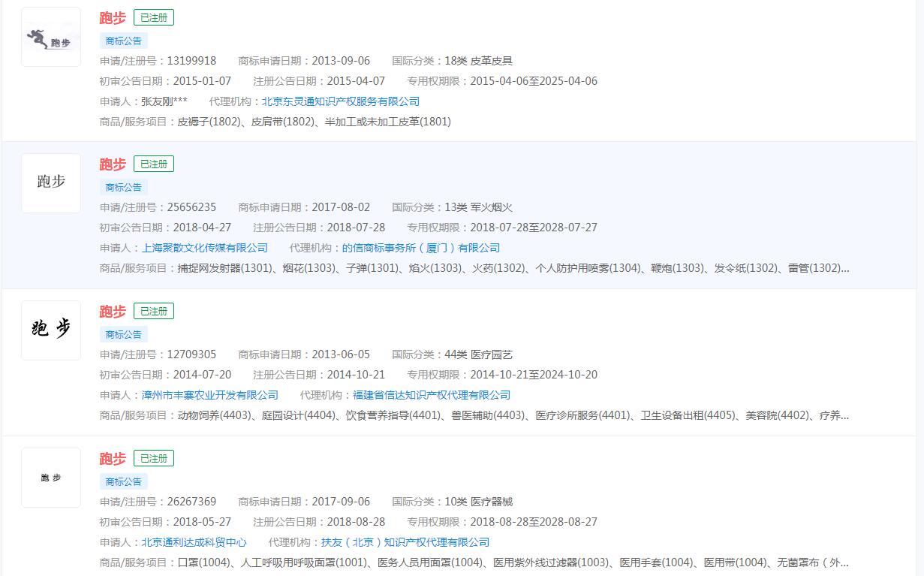
Task: Open agency link 北京东灵通知识产权服务有限公司
Action: point(341,101)
